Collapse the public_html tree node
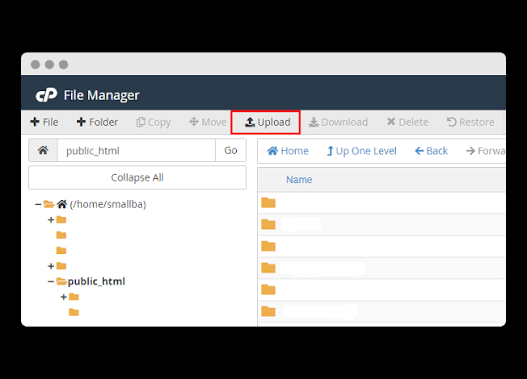This screenshot has height=379, width=527. (x=51, y=281)
